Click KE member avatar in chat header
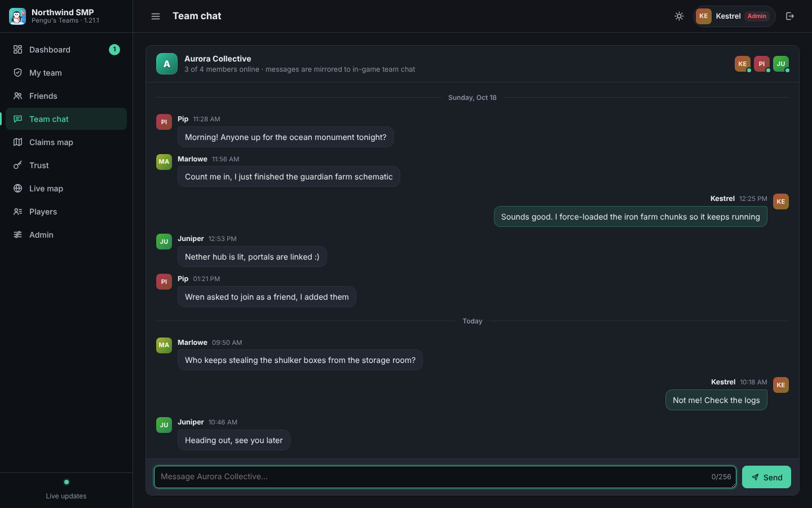The image size is (812, 508). coord(743,64)
